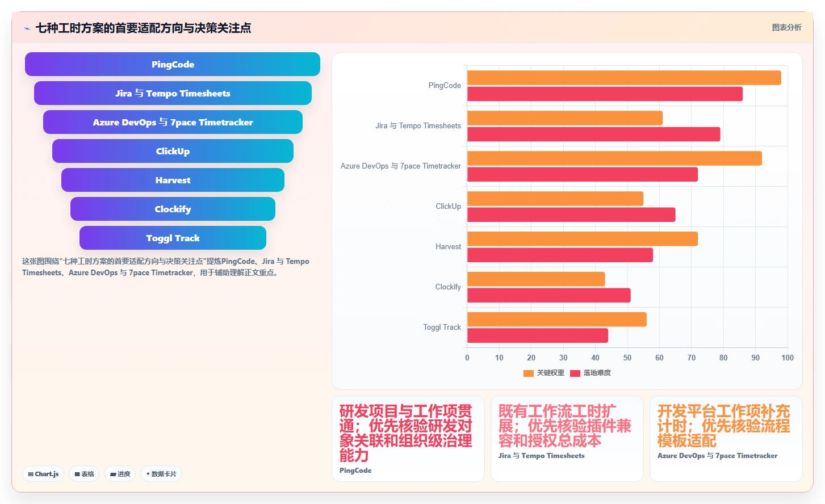Open the 进度 chip
Viewport: 825px width, 504px height.
(120, 474)
